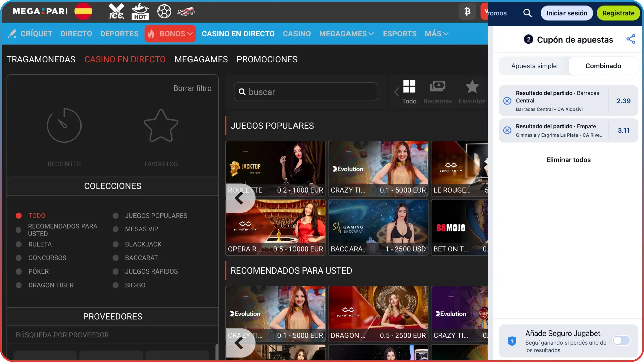This screenshot has width=644, height=362.
Task: Open the Críquet nav item
Action: pyautogui.click(x=36, y=34)
